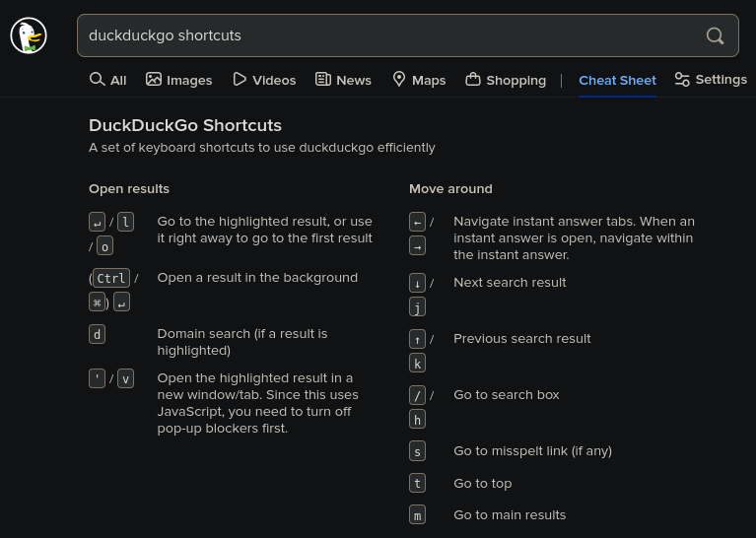Open the News tab
756x538 pixels.
[x=343, y=80]
